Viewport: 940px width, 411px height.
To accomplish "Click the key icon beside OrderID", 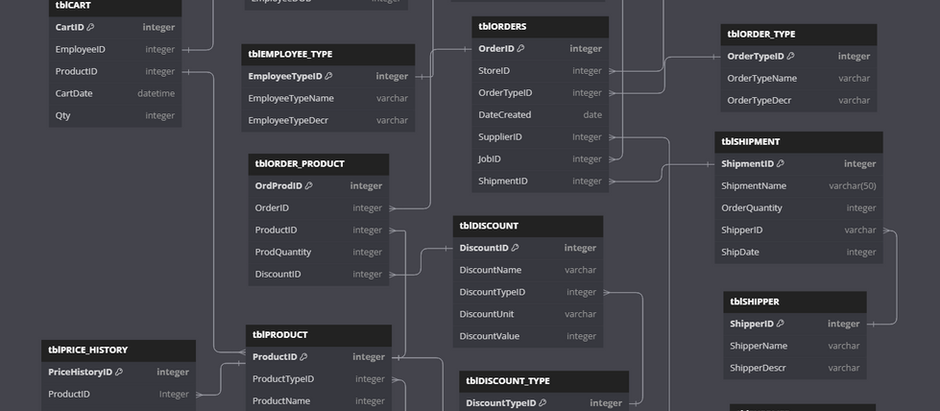I will 520,49.
